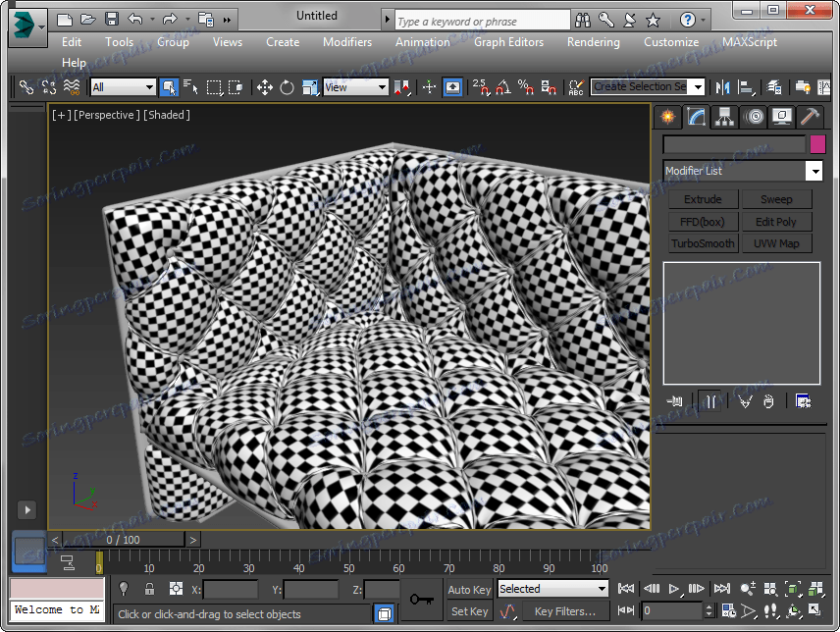Screen dimensions: 840x632
Task: Apply the TurboSmooth modifier button
Action: point(703,243)
